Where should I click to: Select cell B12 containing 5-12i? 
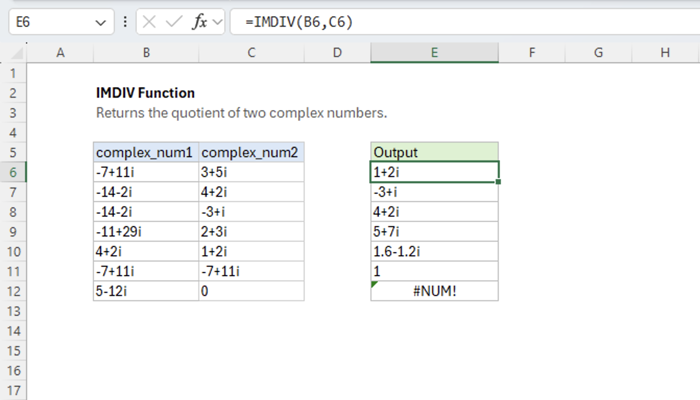(146, 292)
